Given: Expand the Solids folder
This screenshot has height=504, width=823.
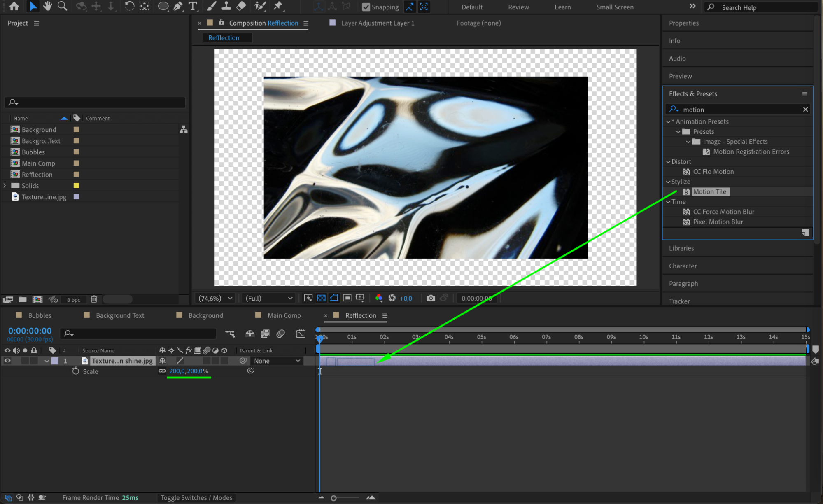Looking at the screenshot, I should (5, 186).
